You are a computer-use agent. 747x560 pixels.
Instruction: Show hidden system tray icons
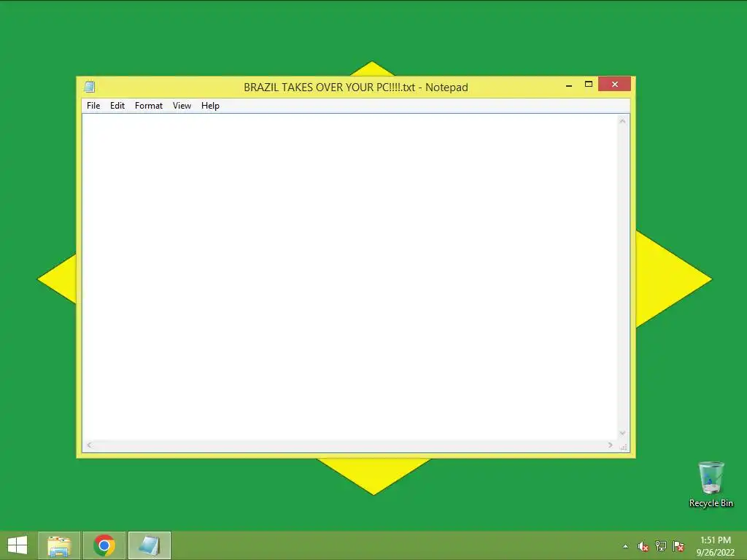click(x=625, y=546)
